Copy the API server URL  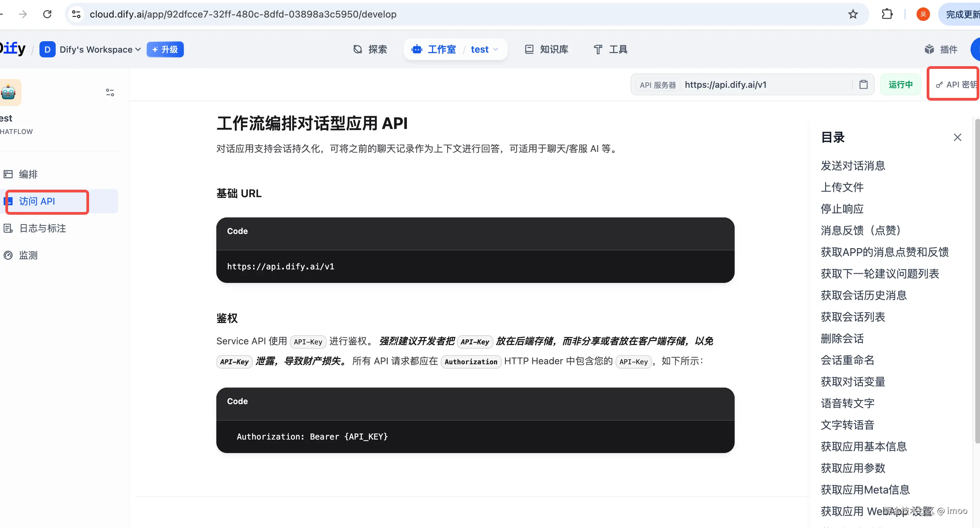tap(863, 84)
